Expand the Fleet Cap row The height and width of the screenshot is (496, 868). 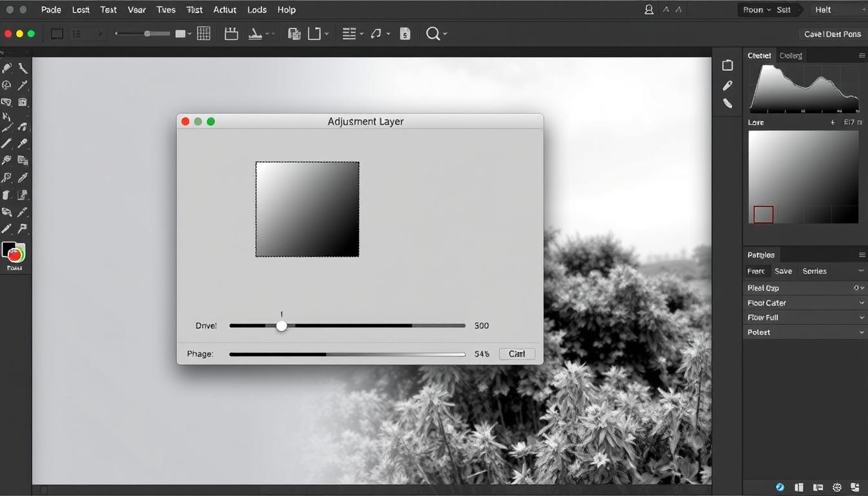805,288
